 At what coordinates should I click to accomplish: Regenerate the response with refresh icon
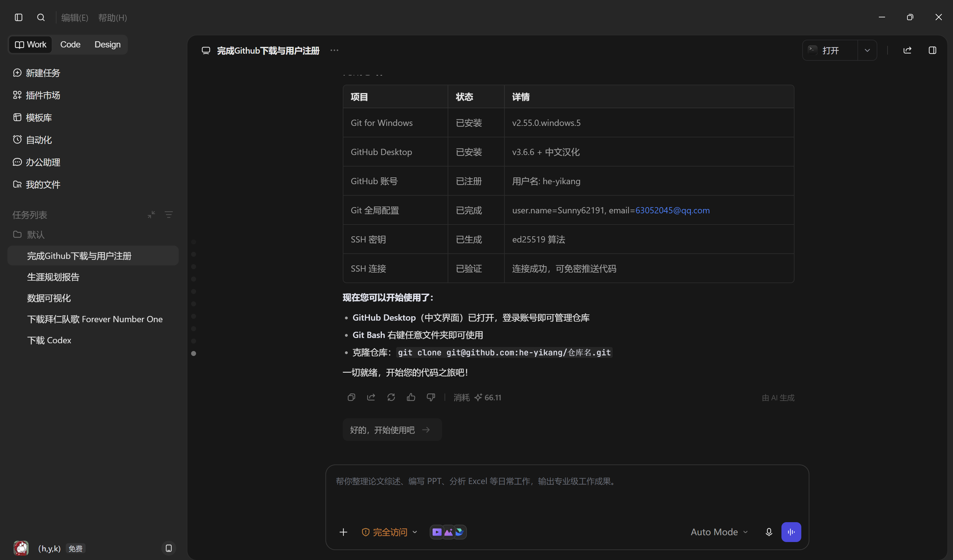tap(391, 398)
